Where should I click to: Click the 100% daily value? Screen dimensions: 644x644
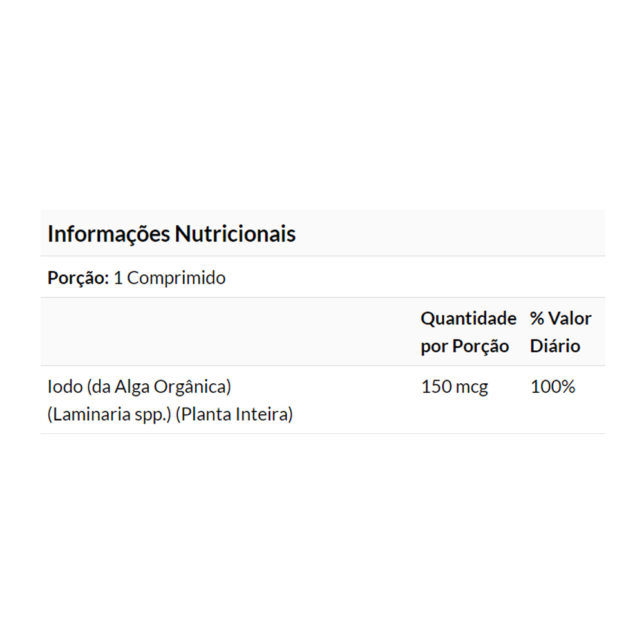point(553,388)
